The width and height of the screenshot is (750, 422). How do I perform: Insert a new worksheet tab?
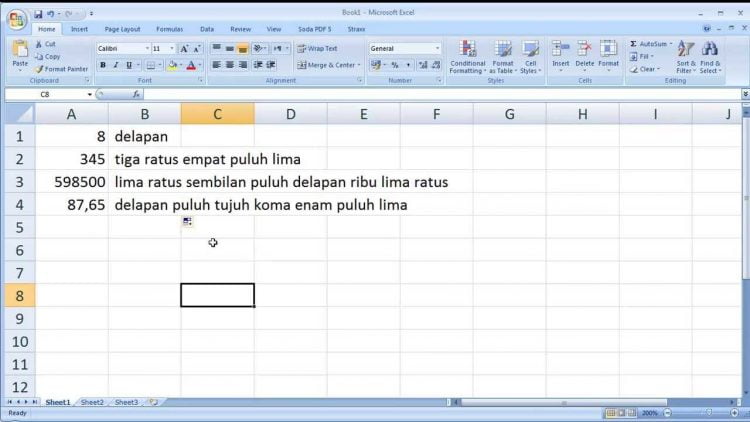pyautogui.click(x=154, y=402)
